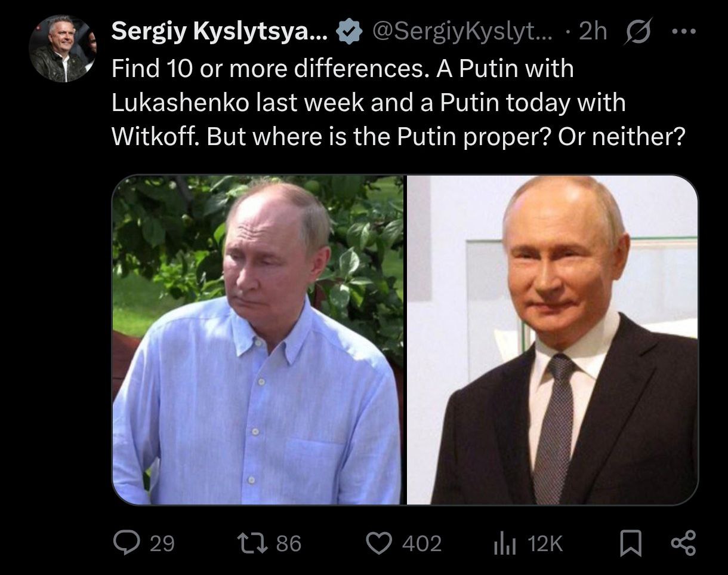Image resolution: width=728 pixels, height=575 pixels.
Task: Click the 2h timestamp
Action: 593,32
